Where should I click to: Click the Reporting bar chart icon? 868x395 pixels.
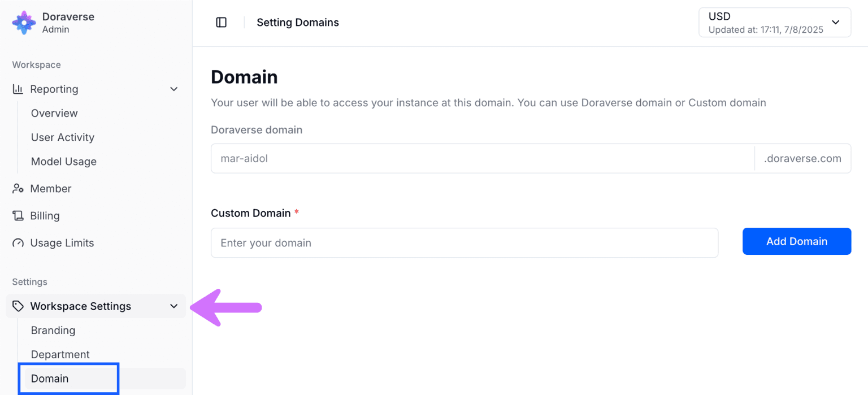click(18, 89)
